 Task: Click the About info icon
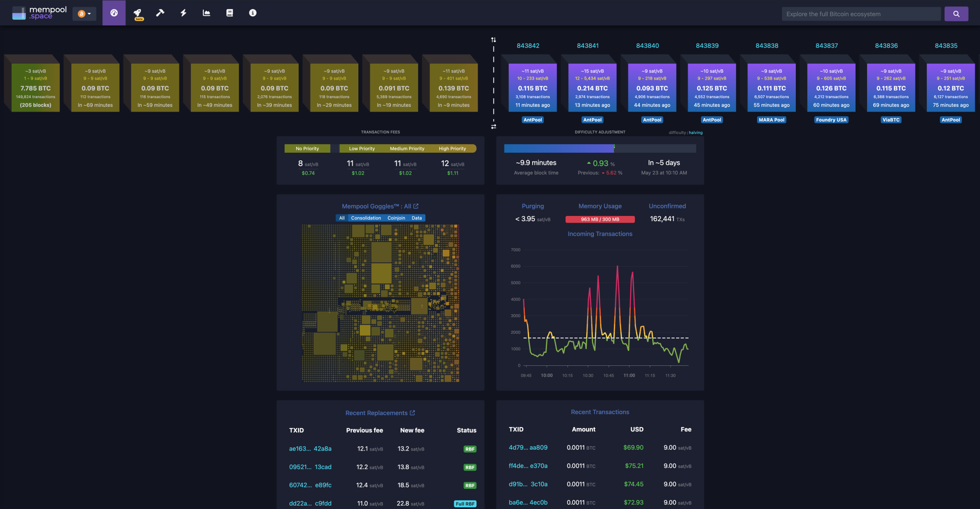click(253, 13)
